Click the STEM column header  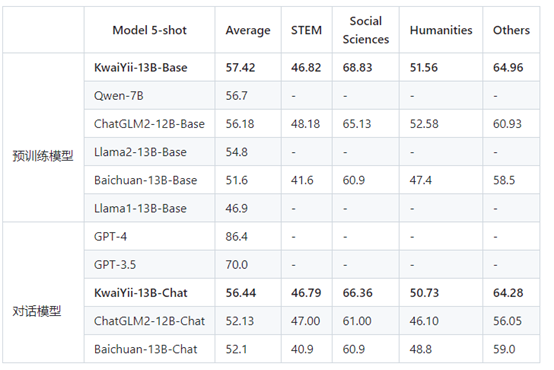(306, 30)
